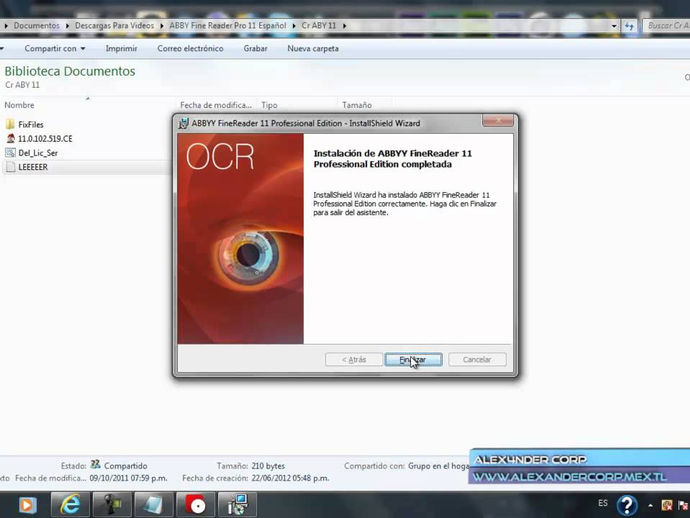Close the InstallShield Wizard window
This screenshot has height=518, width=690.
pos(498,121)
